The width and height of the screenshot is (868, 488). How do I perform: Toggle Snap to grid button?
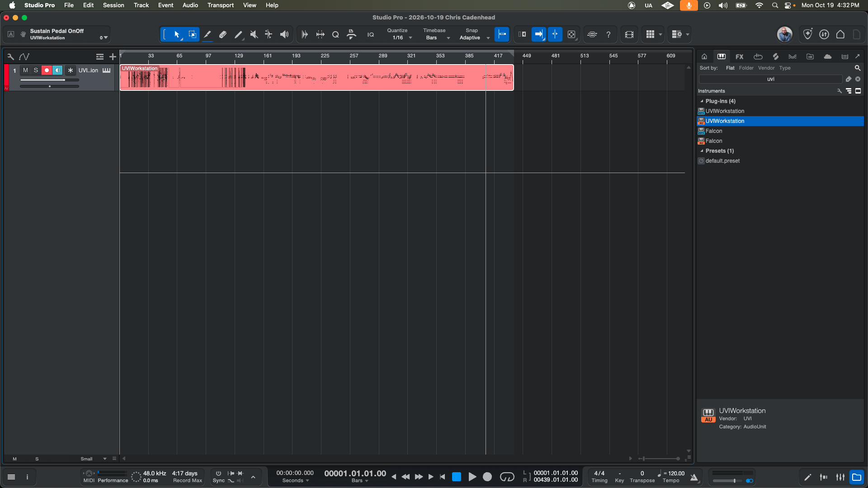click(x=502, y=34)
